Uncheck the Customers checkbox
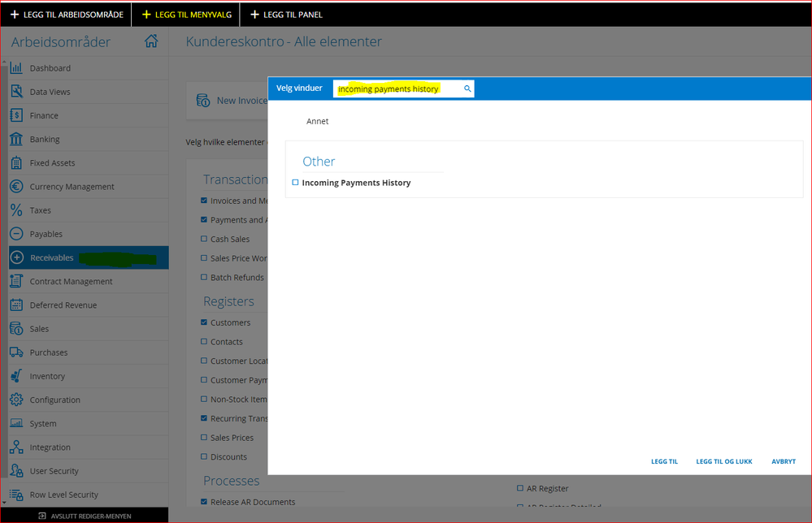 [204, 322]
